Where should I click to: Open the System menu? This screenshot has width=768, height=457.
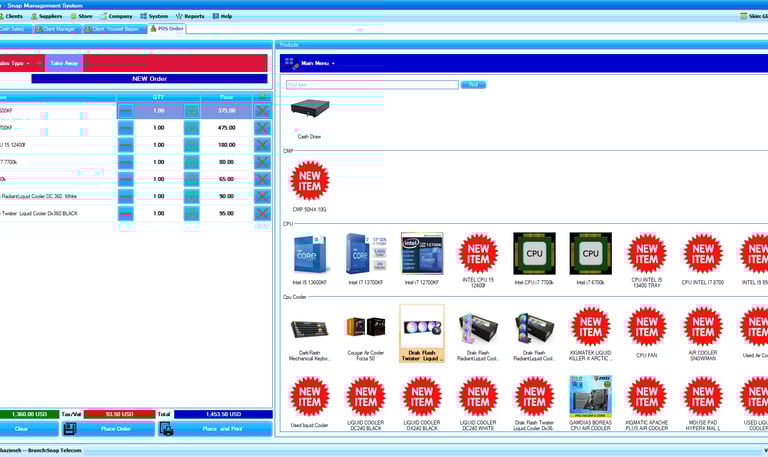[x=154, y=16]
